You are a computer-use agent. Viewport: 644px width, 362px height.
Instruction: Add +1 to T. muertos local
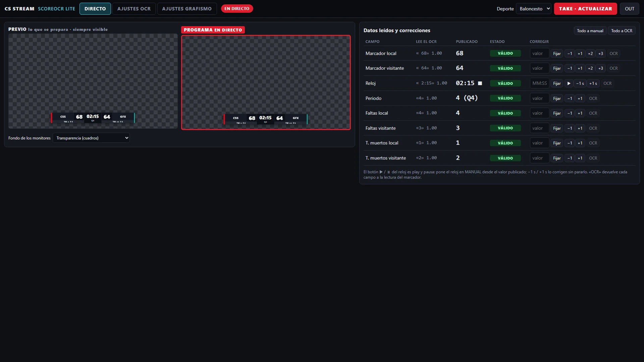pyautogui.click(x=580, y=143)
